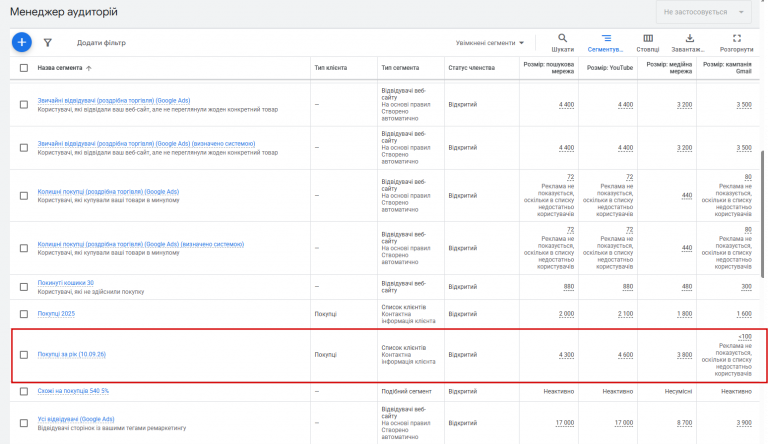This screenshot has width=768, height=444.
Task: Sort by the Назва сегмента column header
Action: pyautogui.click(x=60, y=68)
